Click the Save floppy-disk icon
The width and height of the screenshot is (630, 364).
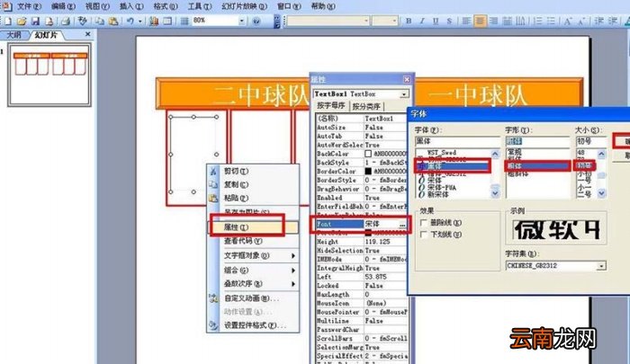click(35, 21)
